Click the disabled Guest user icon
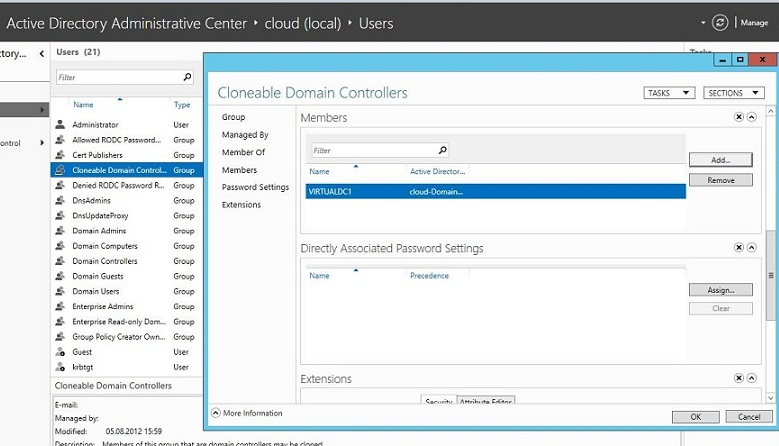779x446 pixels. click(x=60, y=352)
